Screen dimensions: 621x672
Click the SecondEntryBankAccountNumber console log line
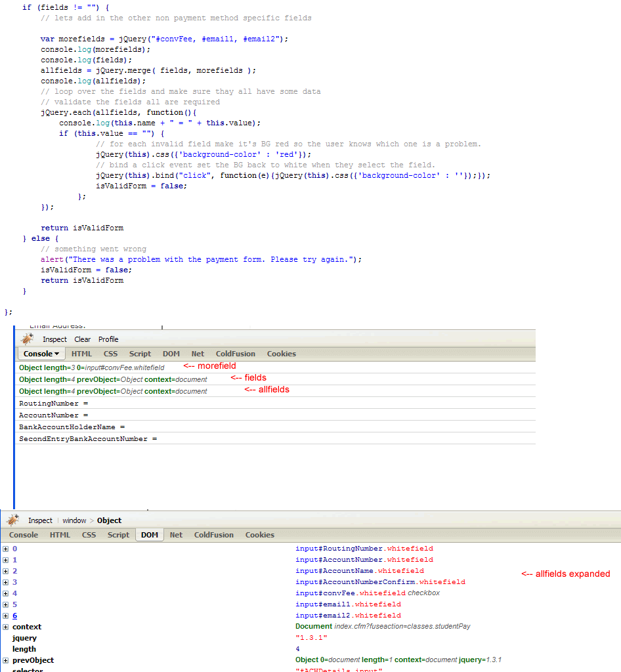pyautogui.click(x=88, y=438)
